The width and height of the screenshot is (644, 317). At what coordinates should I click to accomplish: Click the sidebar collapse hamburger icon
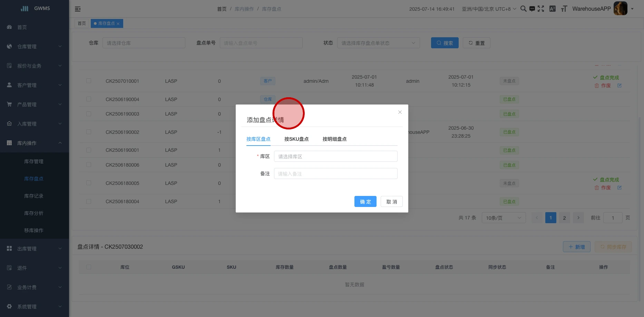pos(78,9)
